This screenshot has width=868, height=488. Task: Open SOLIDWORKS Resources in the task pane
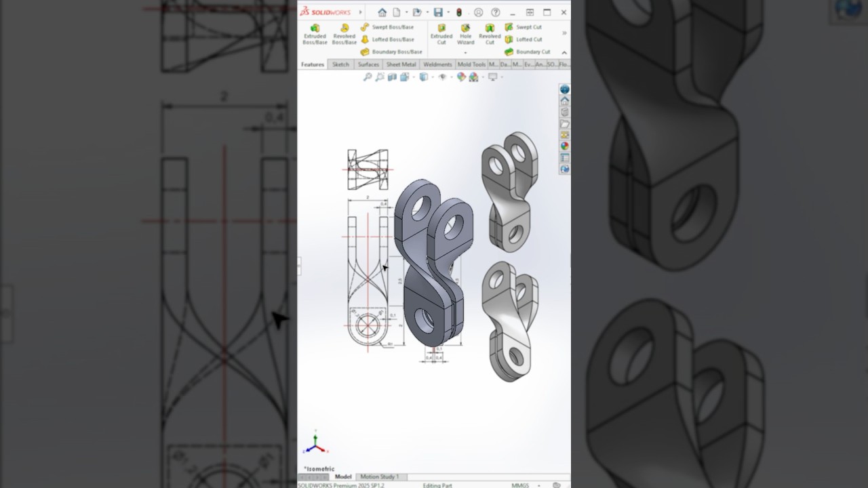[x=564, y=89]
